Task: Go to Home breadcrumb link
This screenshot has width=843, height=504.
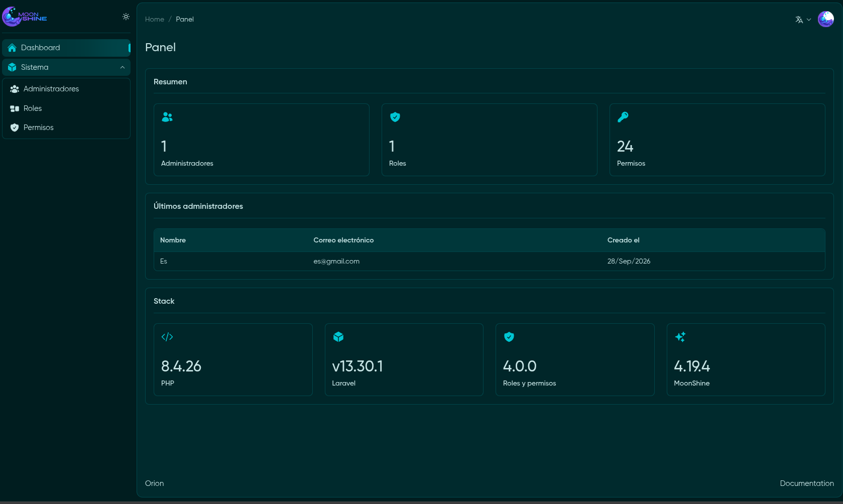Action: pos(155,19)
